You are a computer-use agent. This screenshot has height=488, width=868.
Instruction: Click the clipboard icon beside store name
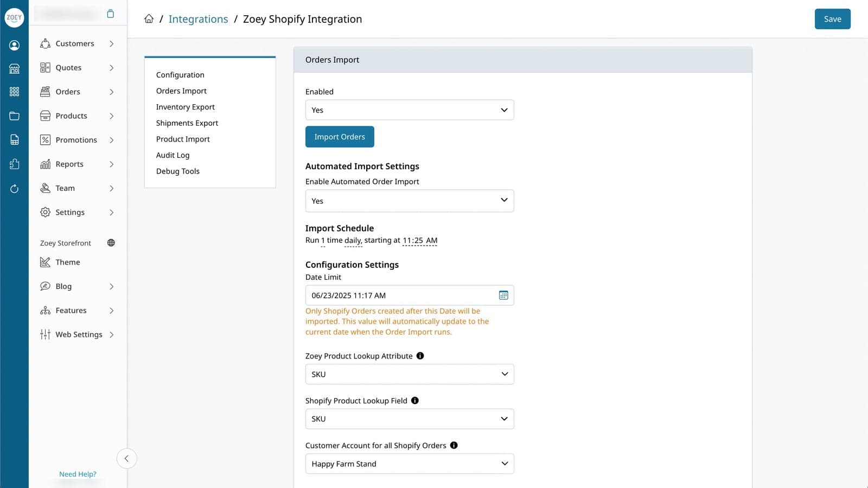111,14
